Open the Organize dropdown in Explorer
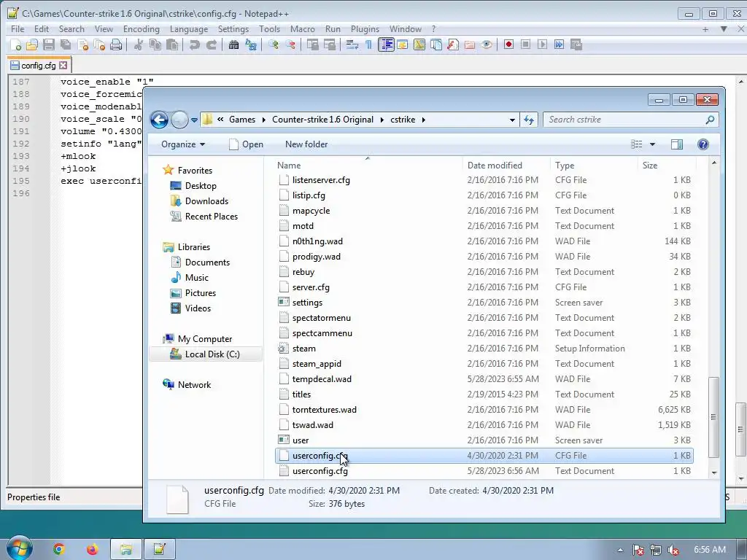Image resolution: width=747 pixels, height=560 pixels. point(183,144)
